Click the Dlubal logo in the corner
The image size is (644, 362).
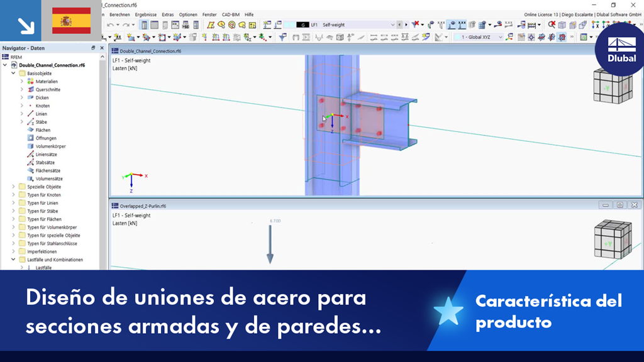coord(621,48)
